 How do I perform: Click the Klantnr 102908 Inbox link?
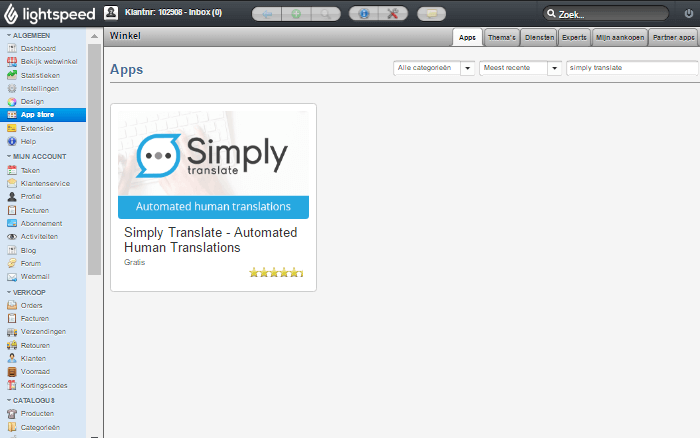click(x=173, y=12)
